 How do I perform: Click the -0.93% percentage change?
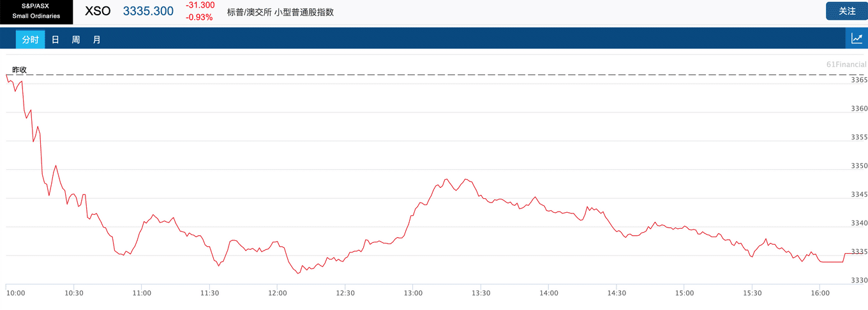[200, 17]
